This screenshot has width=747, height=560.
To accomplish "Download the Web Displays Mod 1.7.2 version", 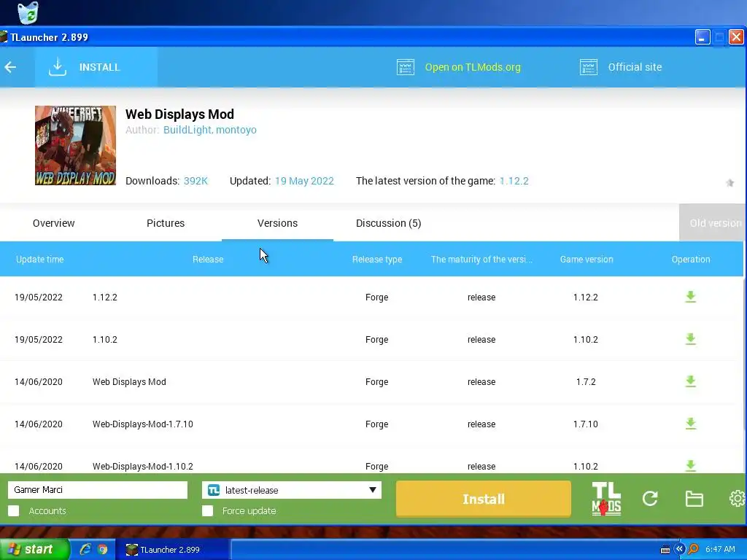I will 690,381.
